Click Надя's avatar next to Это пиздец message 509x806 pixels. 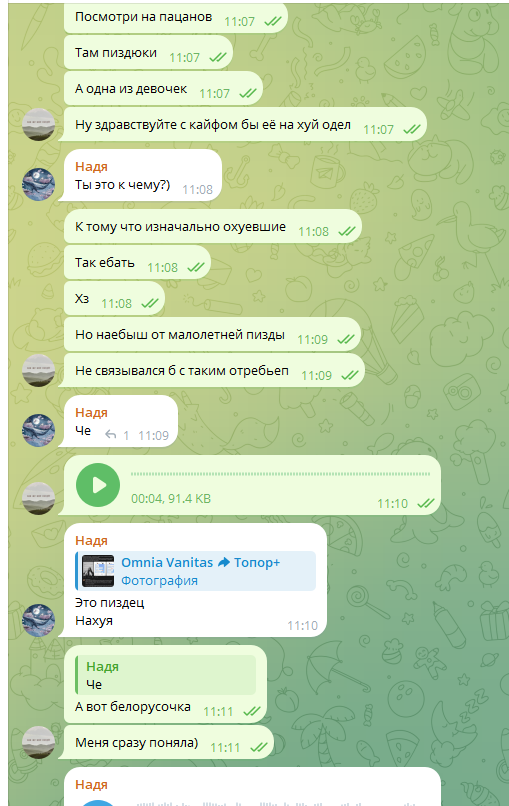click(39, 620)
